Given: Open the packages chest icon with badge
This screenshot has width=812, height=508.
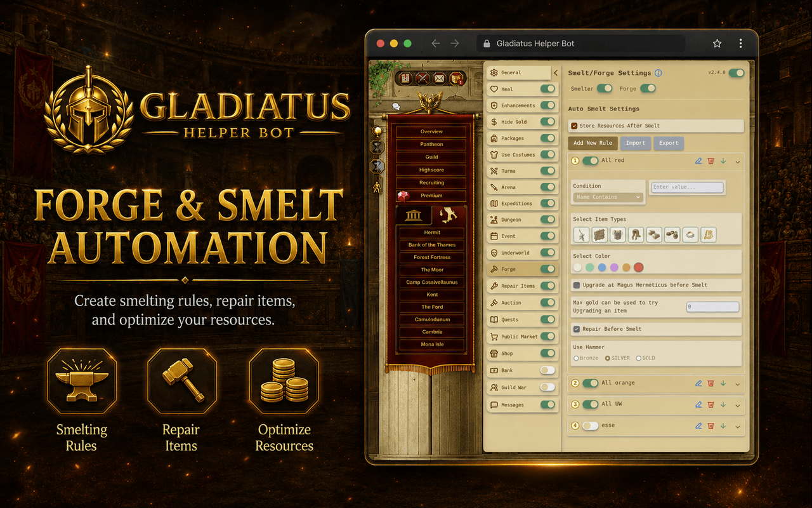Looking at the screenshot, I should (x=457, y=79).
